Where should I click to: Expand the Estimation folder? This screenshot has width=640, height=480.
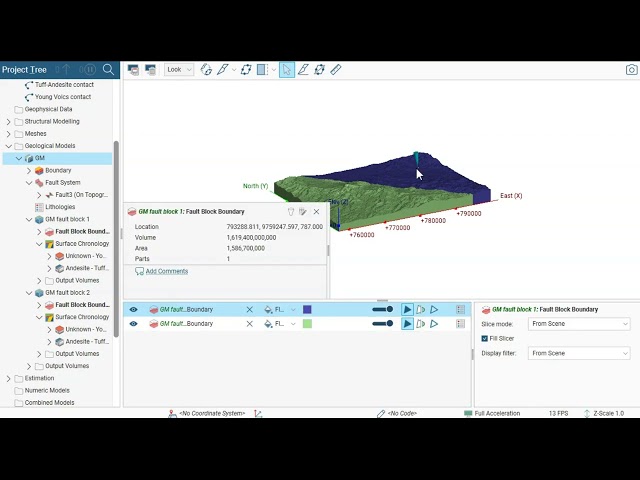tap(9, 378)
